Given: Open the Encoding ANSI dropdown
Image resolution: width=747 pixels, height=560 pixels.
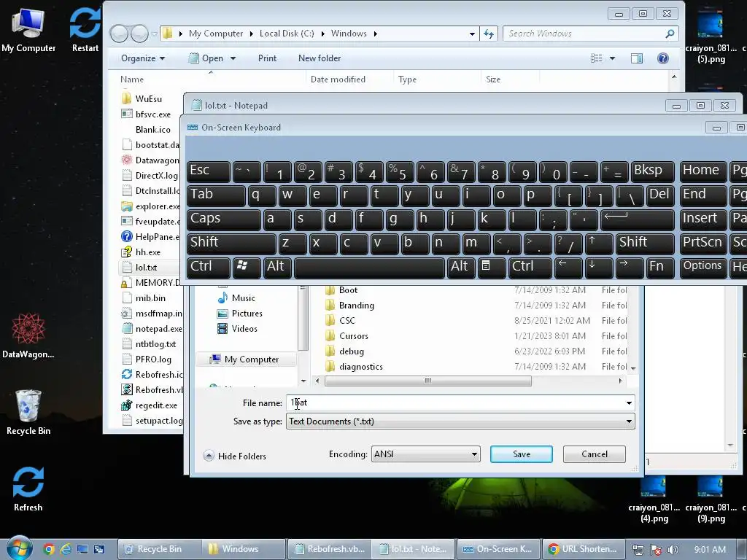Looking at the screenshot, I should (x=425, y=454).
